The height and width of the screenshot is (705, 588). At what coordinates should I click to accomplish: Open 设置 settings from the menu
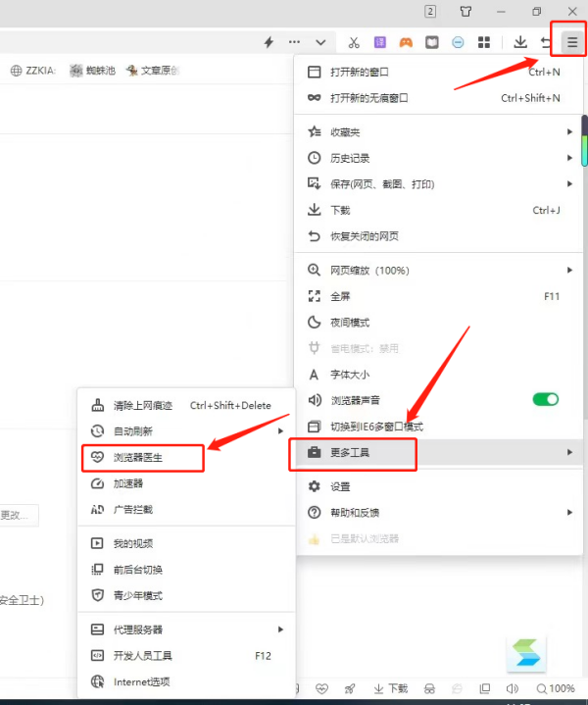[339, 486]
